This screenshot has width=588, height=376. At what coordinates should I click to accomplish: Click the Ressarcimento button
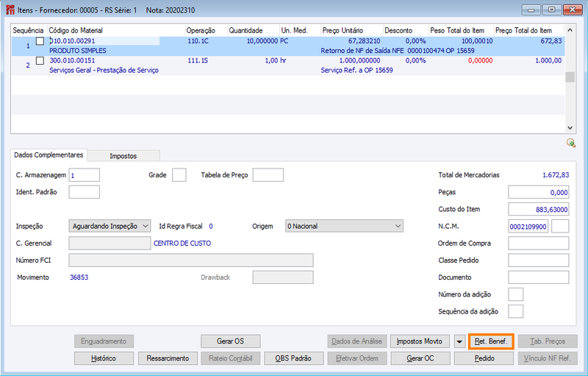coord(168,358)
